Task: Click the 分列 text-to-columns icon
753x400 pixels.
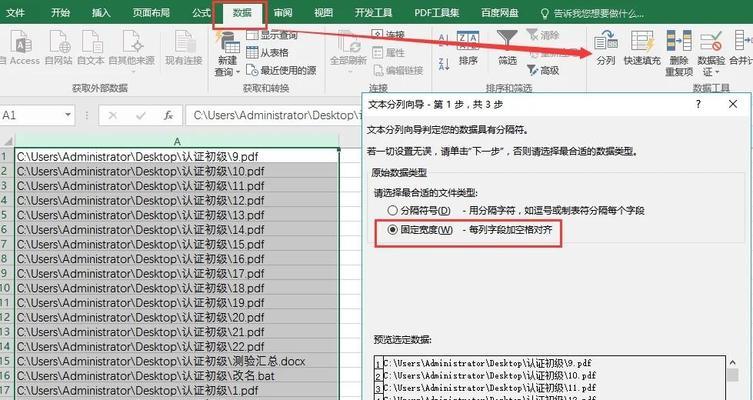Action: pyautogui.click(x=606, y=48)
